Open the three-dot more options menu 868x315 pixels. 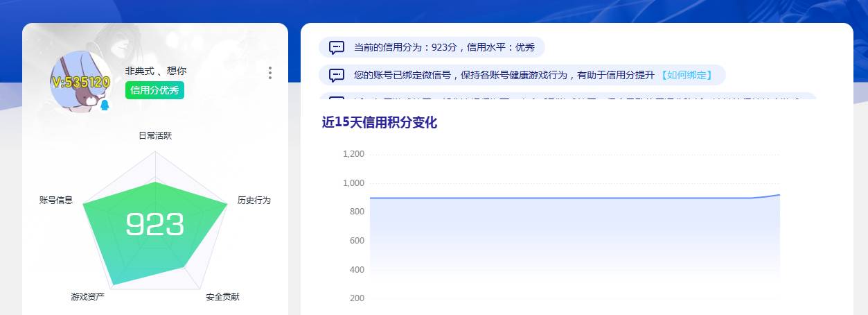click(269, 73)
